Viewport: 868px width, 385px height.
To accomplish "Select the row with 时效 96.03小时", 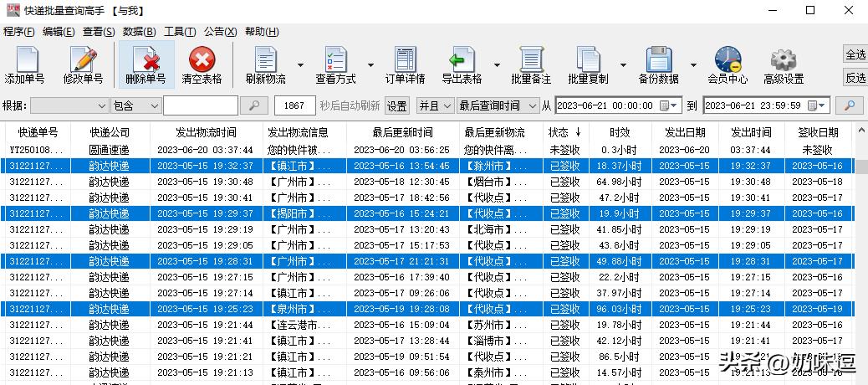I will [426, 309].
